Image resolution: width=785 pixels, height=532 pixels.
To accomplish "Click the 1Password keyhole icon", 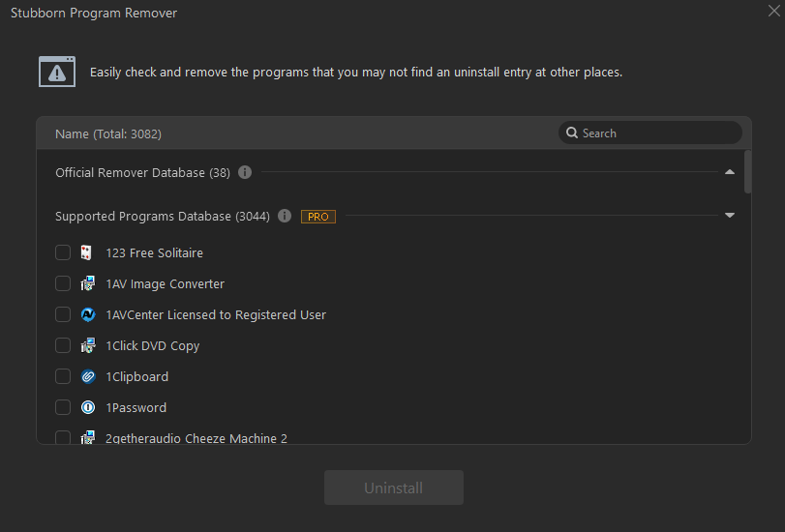I will (88, 408).
